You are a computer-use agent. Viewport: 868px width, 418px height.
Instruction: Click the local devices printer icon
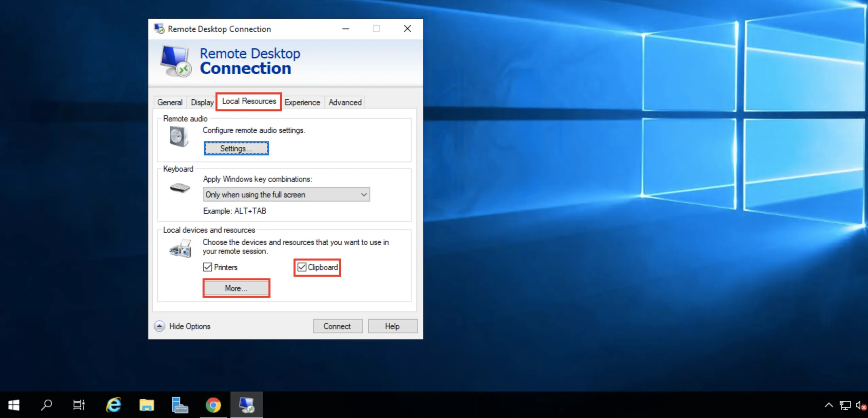181,248
